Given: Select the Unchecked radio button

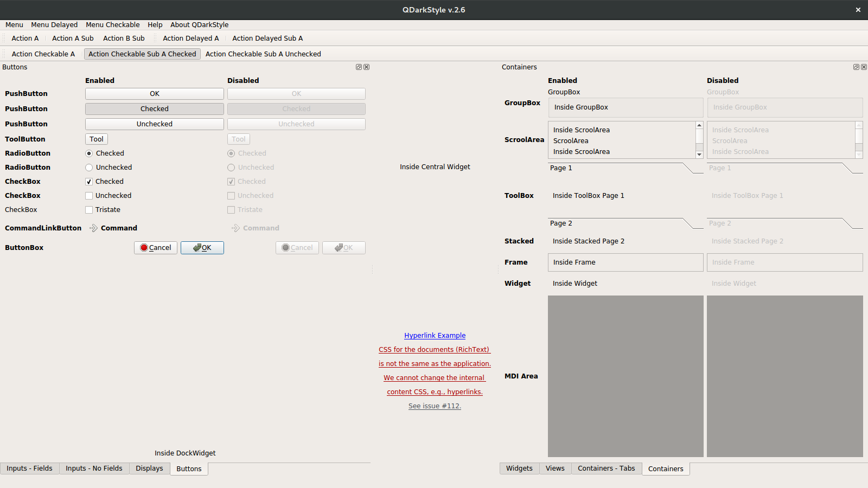Looking at the screenshot, I should (89, 168).
